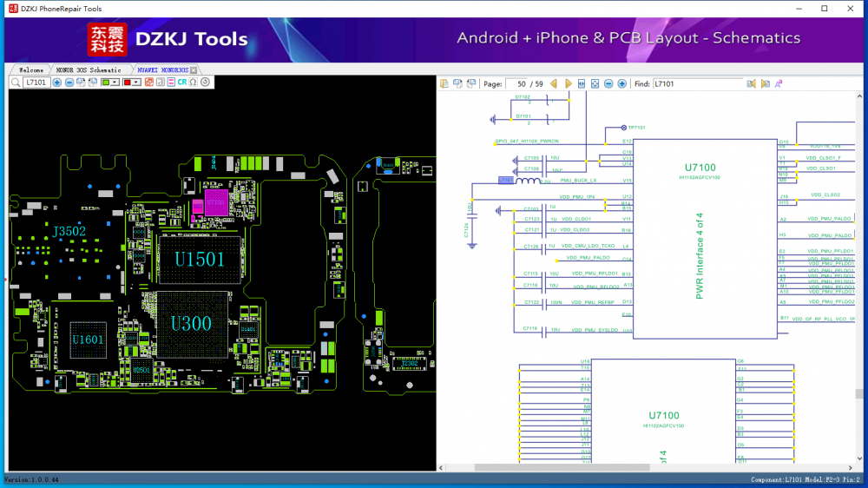The height and width of the screenshot is (488, 868).
Task: Click the schematic document open icon
Action: point(444,83)
